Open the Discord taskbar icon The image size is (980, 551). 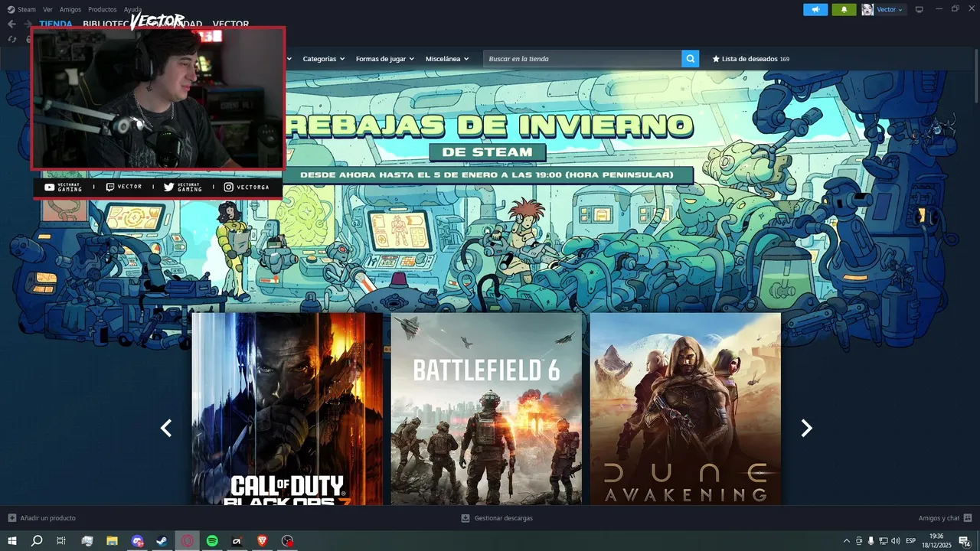[x=137, y=541]
